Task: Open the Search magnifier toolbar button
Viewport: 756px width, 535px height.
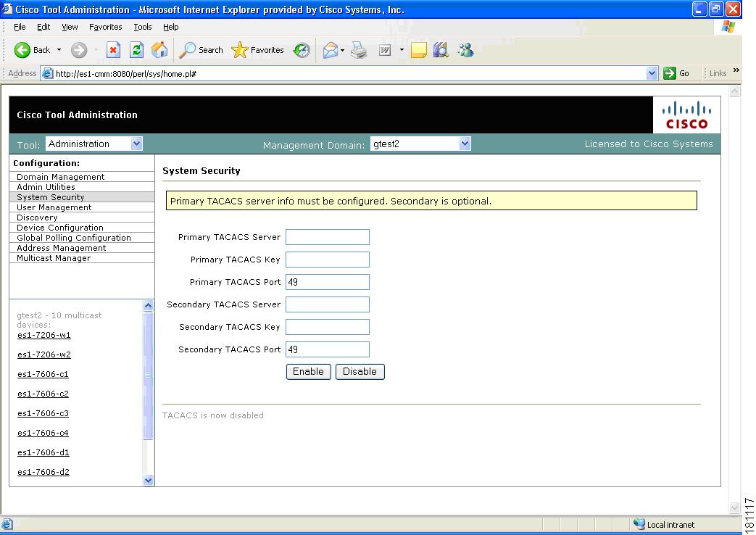Action: [201, 50]
